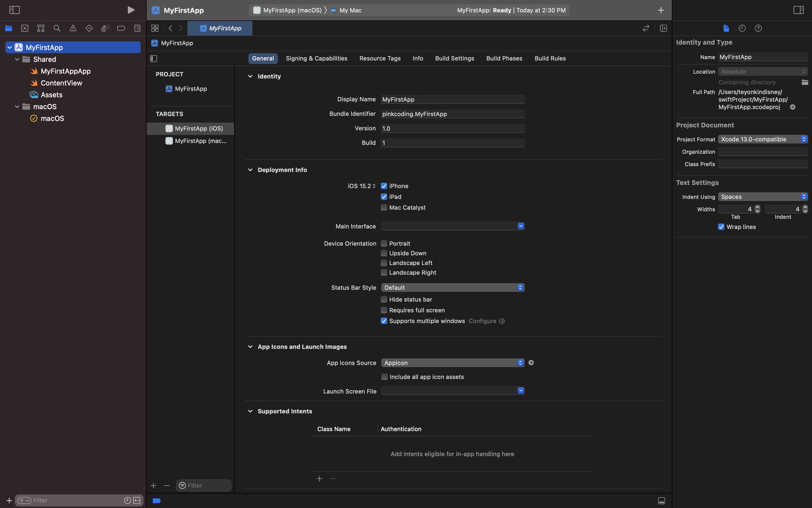Toggle the navigator sidebar visibility
812x508 pixels.
pyautogui.click(x=15, y=10)
